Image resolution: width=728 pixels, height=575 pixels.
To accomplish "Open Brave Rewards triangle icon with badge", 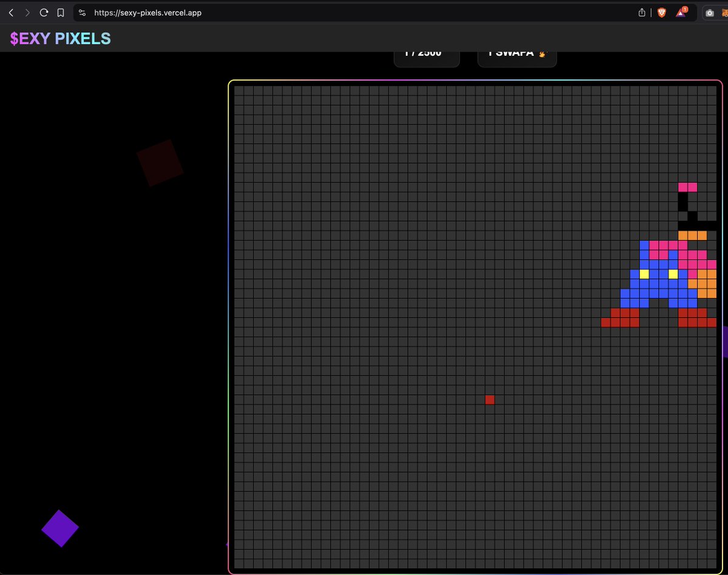I will [x=681, y=12].
